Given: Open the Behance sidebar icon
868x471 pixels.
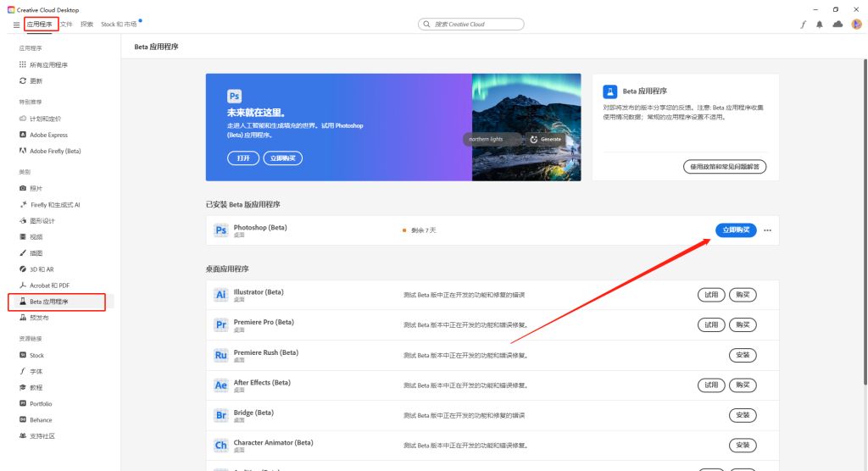Looking at the screenshot, I should (x=23, y=419).
